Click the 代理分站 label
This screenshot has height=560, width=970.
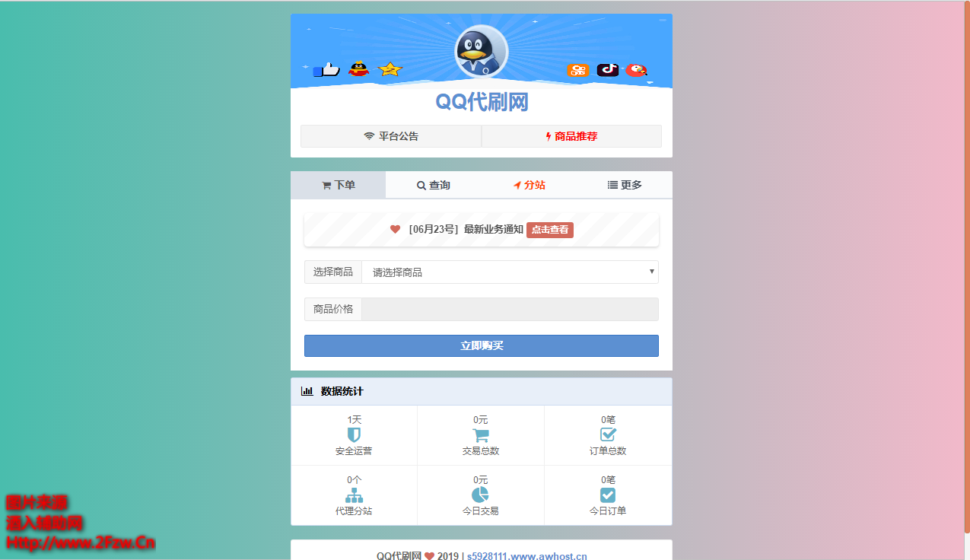(354, 511)
